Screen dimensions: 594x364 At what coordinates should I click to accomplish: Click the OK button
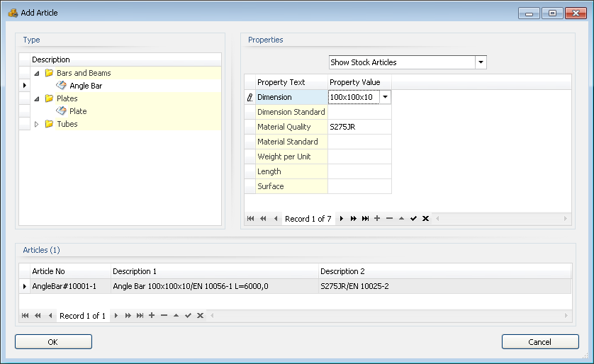[53, 342]
